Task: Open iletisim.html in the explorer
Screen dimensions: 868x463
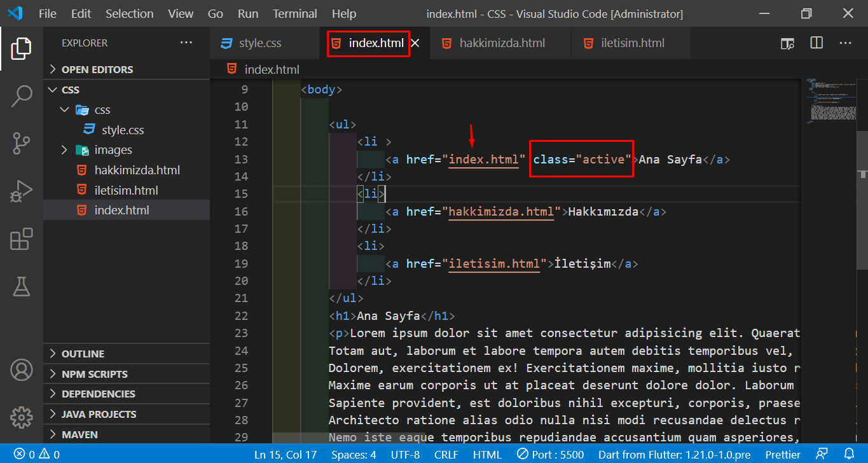Action: 126,190
